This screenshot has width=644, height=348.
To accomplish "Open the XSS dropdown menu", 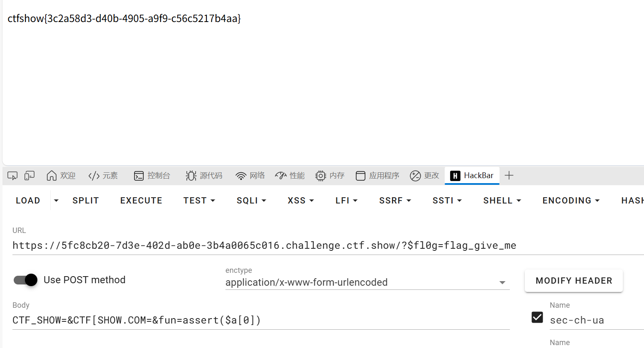I will (301, 201).
